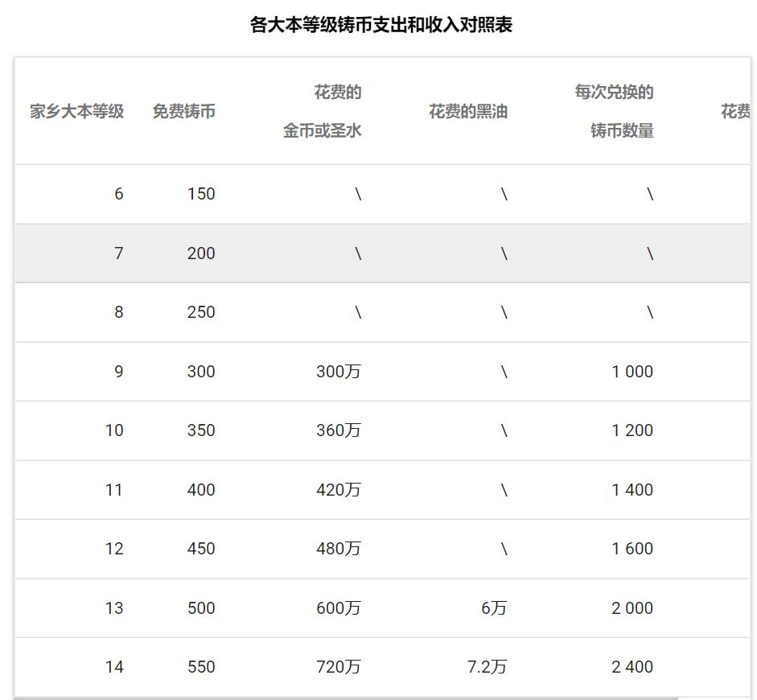Select the 花费的金币或圣水 column header
Viewport: 757px width, 700px height.
tap(322, 111)
